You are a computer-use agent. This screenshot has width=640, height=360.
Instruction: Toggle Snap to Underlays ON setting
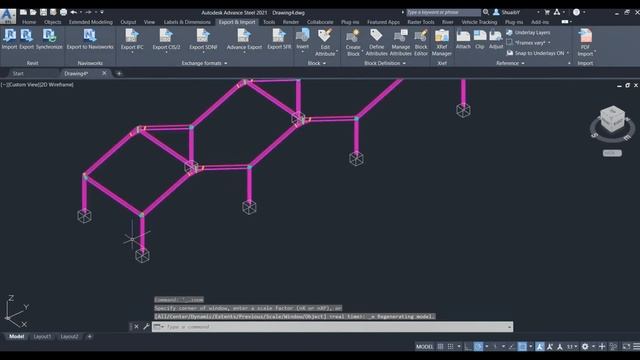pos(537,53)
